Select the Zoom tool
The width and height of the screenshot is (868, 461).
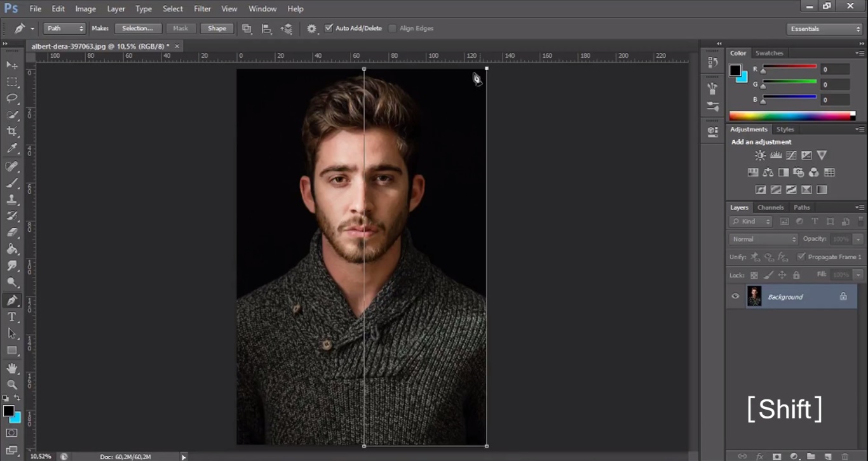pyautogui.click(x=12, y=385)
